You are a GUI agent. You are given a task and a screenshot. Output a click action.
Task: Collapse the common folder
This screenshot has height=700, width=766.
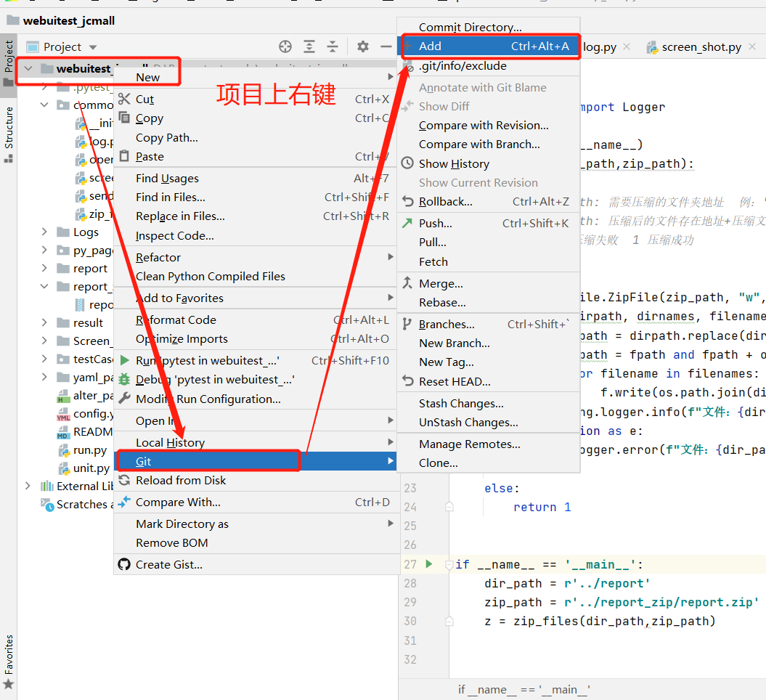tap(44, 105)
